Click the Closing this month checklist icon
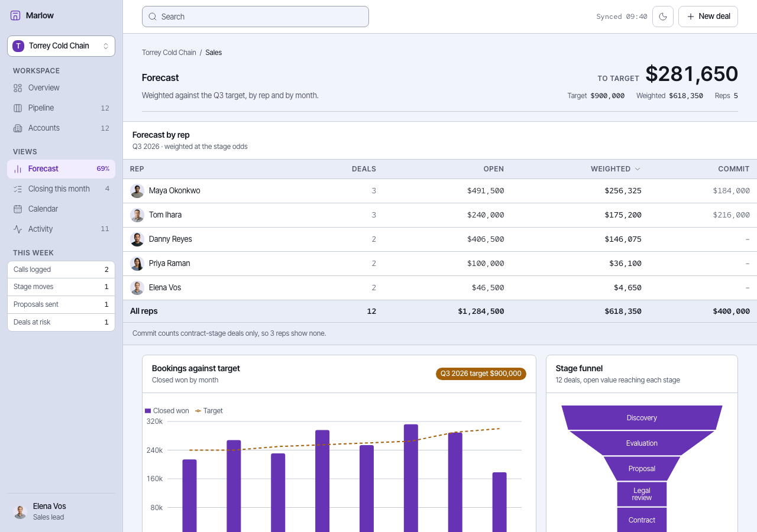Image resolution: width=757 pixels, height=532 pixels. pyautogui.click(x=18, y=189)
